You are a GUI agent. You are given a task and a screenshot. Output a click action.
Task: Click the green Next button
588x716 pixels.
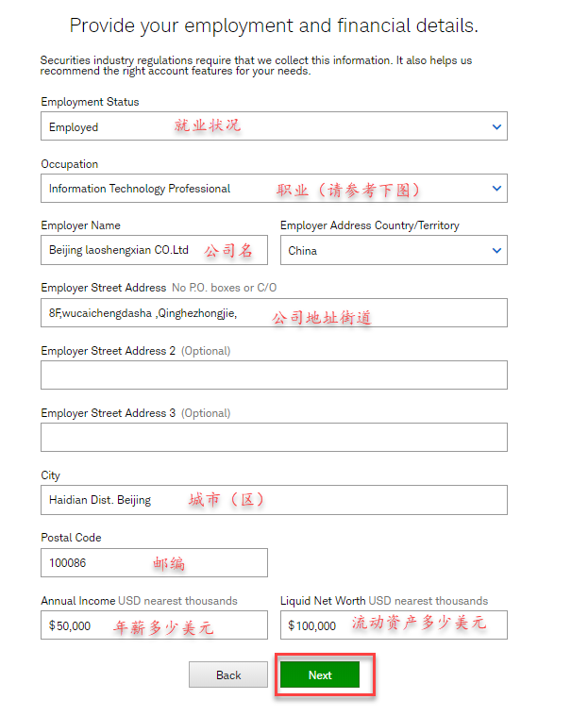320,674
